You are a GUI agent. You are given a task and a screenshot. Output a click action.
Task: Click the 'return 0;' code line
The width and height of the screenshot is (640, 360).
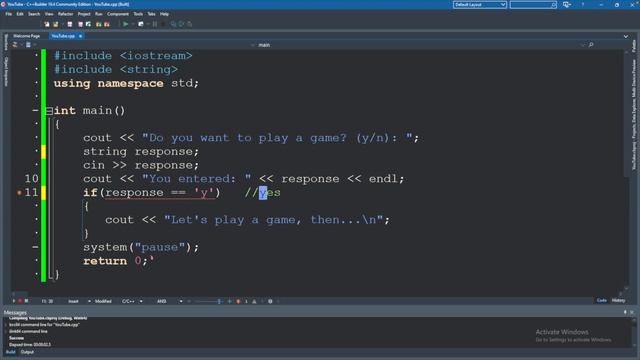116,261
